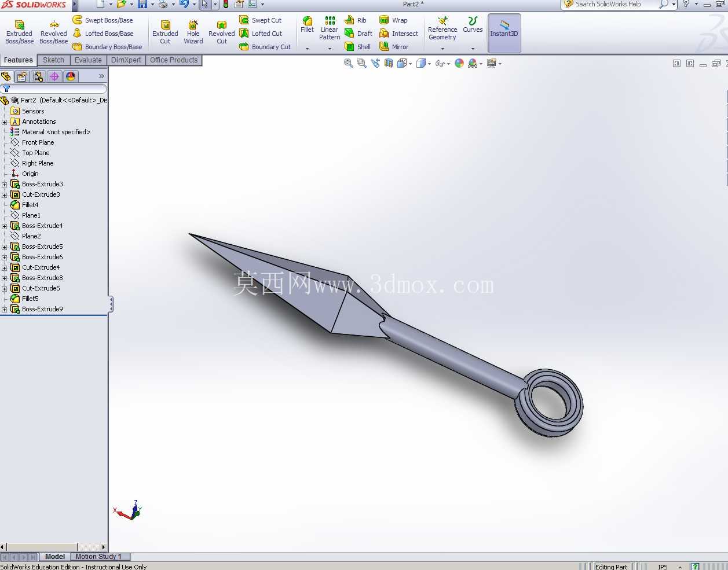Click the IPS unit system status
This screenshot has width=728, height=570.
pyautogui.click(x=663, y=567)
